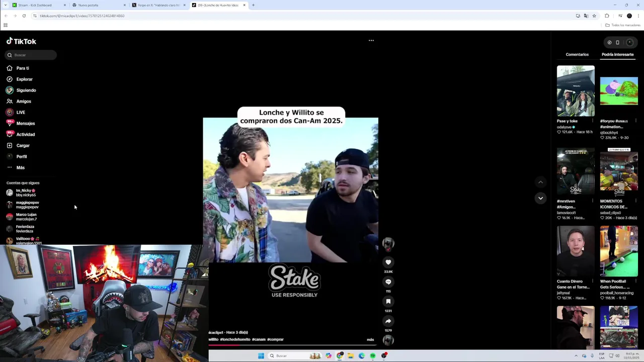Open the sound disc icon below share

pos(388,340)
